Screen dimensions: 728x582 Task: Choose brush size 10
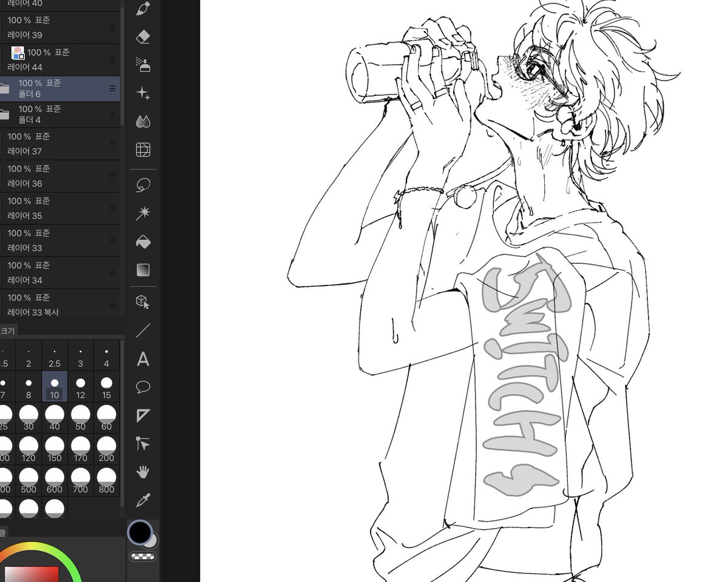tap(55, 387)
